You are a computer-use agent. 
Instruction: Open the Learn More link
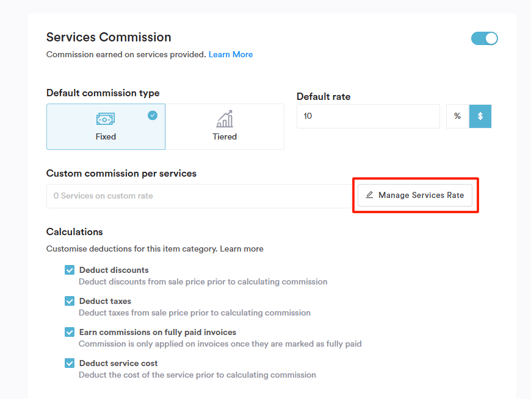231,55
